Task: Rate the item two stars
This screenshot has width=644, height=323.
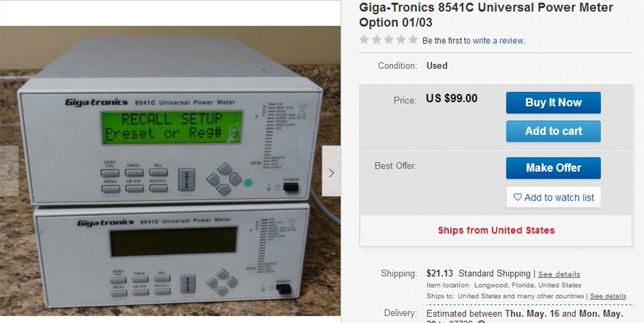Action: 376,40
